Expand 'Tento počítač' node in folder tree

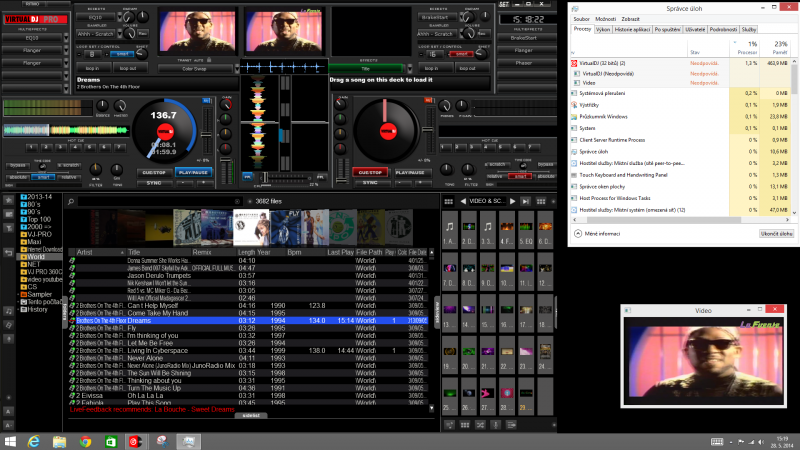19,302
